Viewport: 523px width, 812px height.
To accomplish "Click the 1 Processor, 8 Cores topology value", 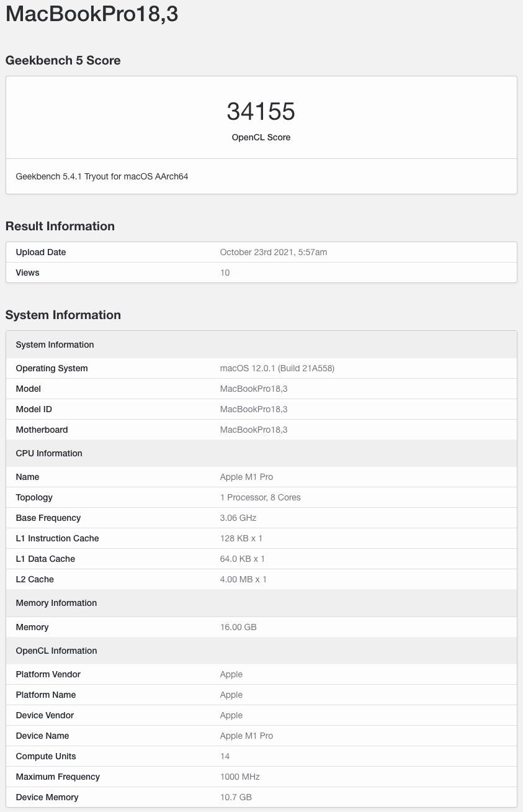I will point(260,497).
